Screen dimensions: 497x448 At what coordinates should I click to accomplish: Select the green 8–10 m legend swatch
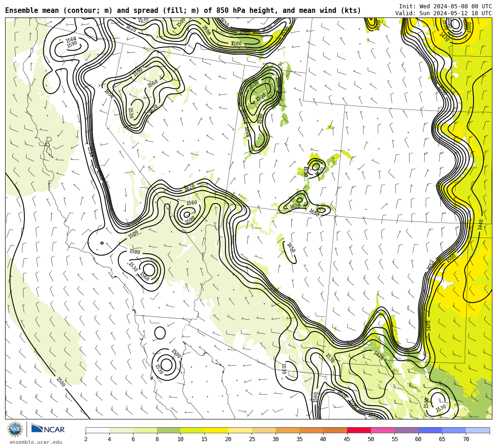click(x=168, y=430)
